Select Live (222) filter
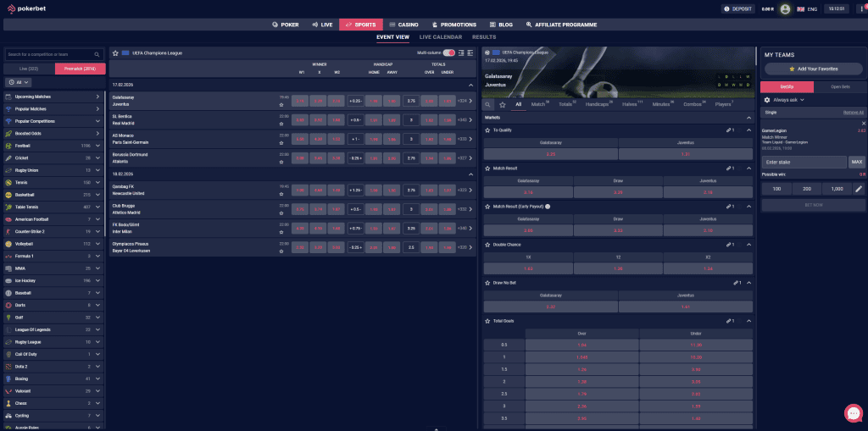868x431 pixels. pos(29,69)
